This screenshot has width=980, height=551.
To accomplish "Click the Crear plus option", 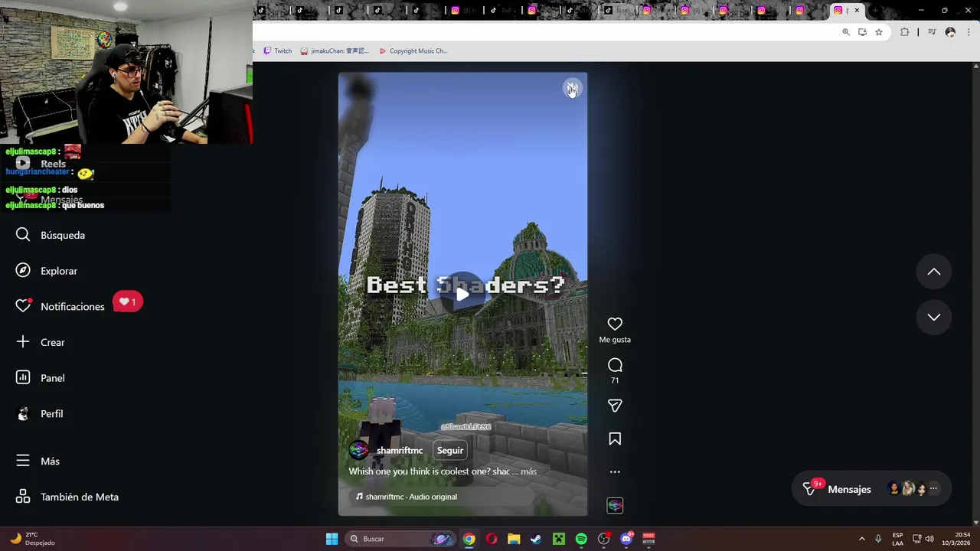I will [x=41, y=342].
